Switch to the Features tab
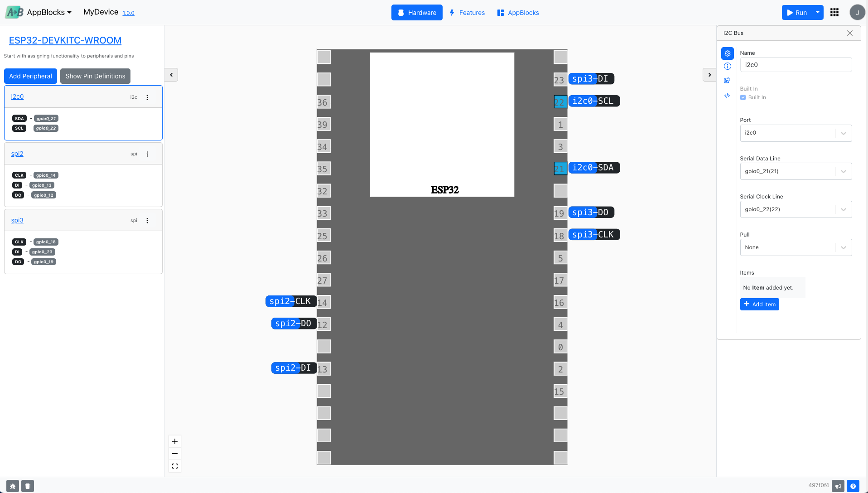Screen dimensions: 868x493 [467, 13]
